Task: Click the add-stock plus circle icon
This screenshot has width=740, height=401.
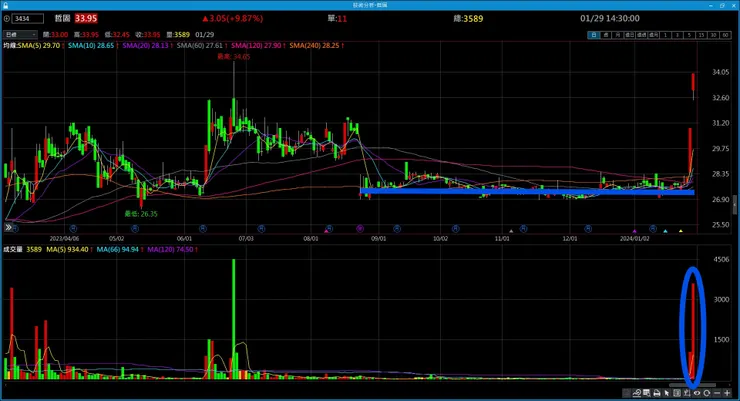Action: (x=7, y=19)
